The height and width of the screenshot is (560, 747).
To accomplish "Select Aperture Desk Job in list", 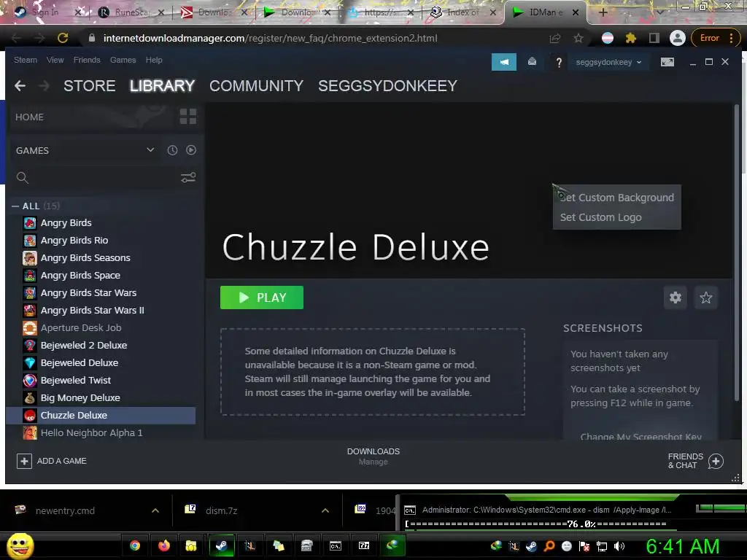I will point(102,327).
